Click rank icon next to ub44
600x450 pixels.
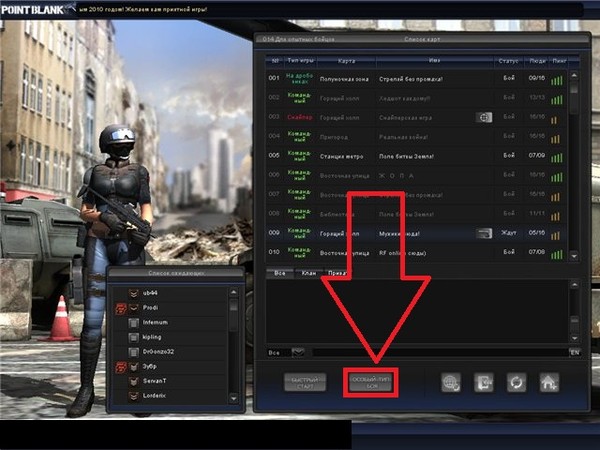[134, 293]
